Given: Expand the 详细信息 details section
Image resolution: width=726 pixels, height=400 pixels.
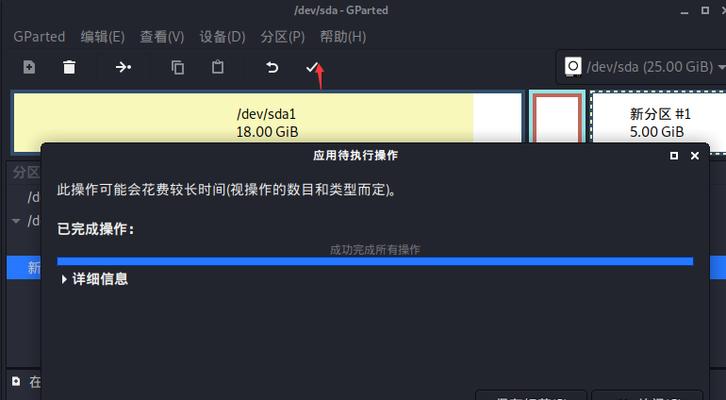Looking at the screenshot, I should (x=94, y=279).
